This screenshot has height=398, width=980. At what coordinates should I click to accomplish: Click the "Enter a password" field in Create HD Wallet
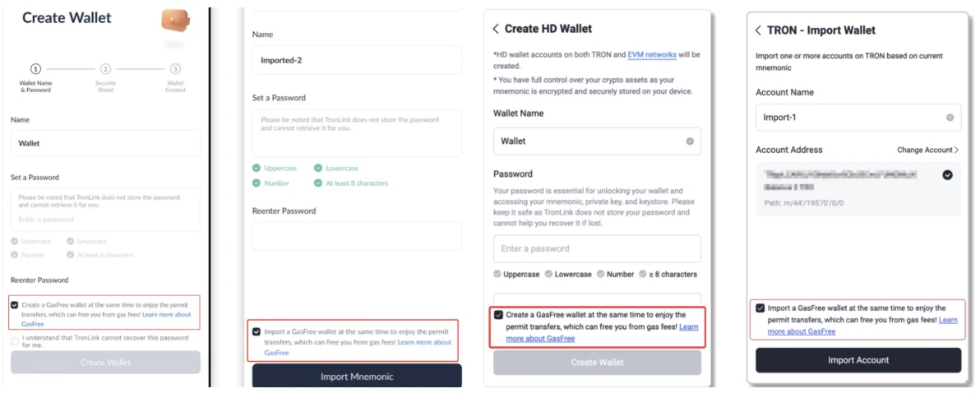(x=597, y=248)
